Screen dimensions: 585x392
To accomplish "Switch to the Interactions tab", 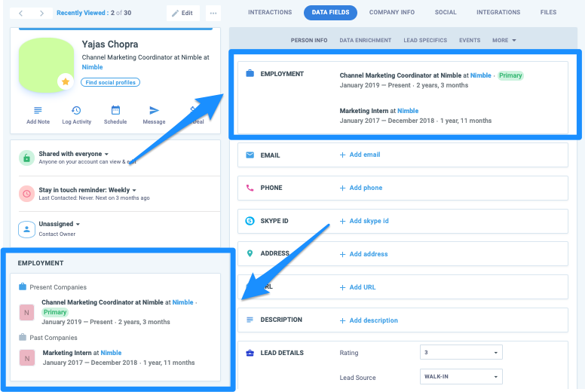I will pos(270,13).
